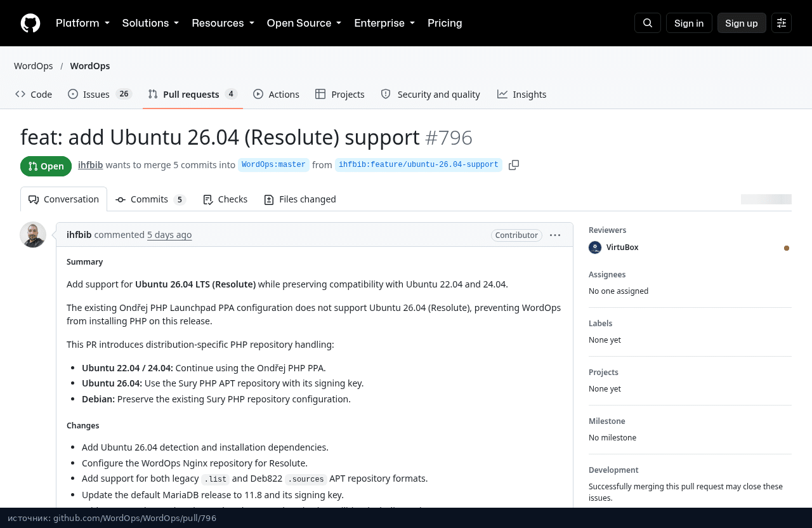This screenshot has height=528, width=812.
Task: Switch to the Checks tab
Action: click(x=225, y=199)
